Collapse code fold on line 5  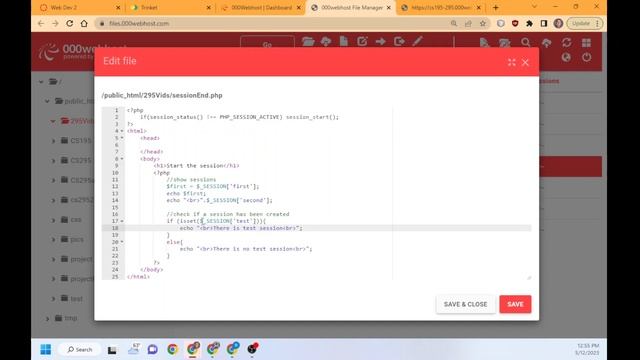tap(122, 138)
